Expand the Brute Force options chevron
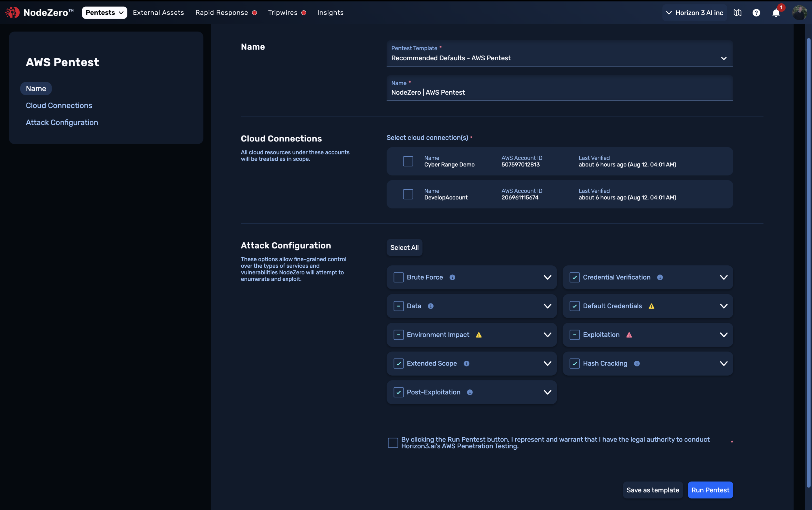The height and width of the screenshot is (510, 812). 548,277
